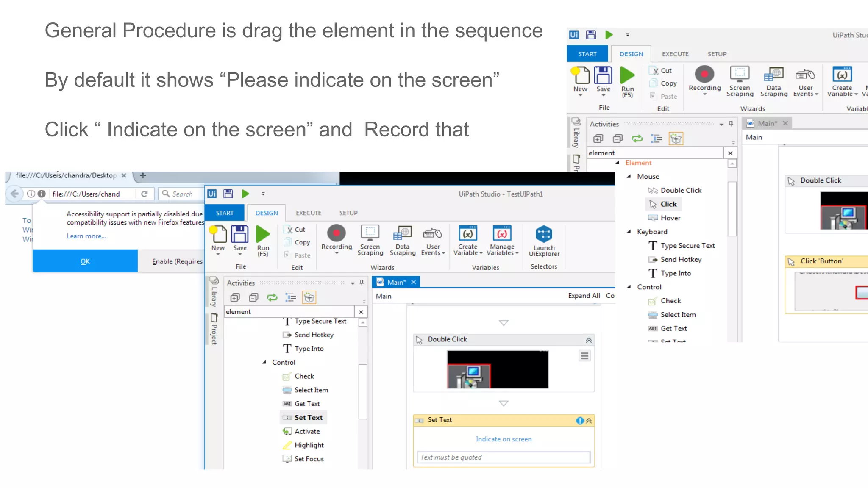Open Create Variable dropdown in TestUIPath1 window
The height and width of the screenshot is (488, 868).
click(468, 241)
